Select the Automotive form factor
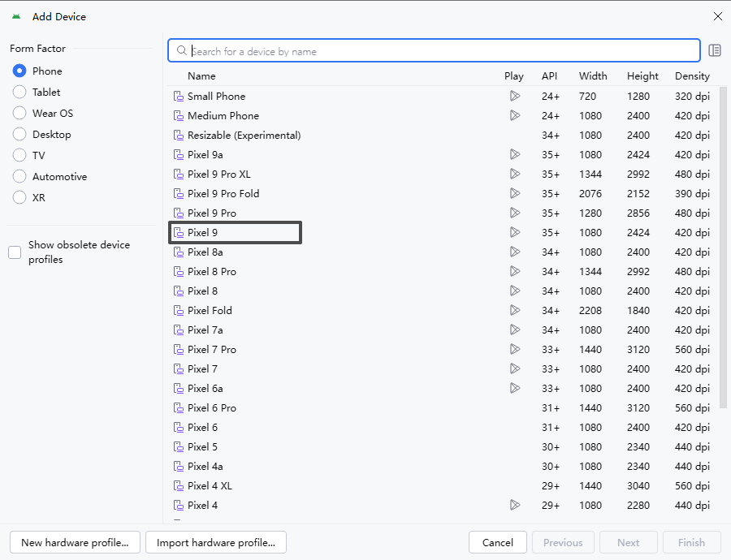This screenshot has height=560, width=731. [x=19, y=177]
